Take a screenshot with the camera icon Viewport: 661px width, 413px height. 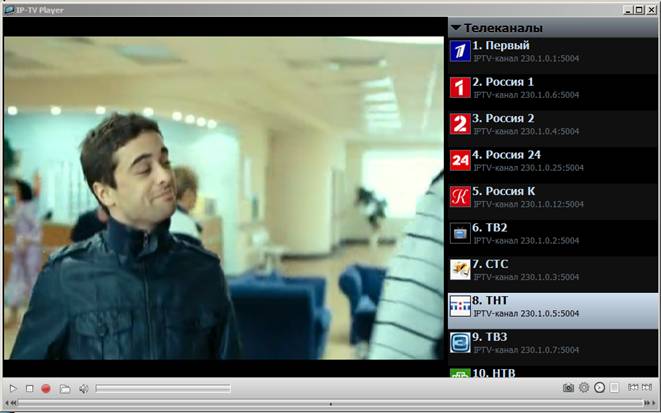pos(568,387)
